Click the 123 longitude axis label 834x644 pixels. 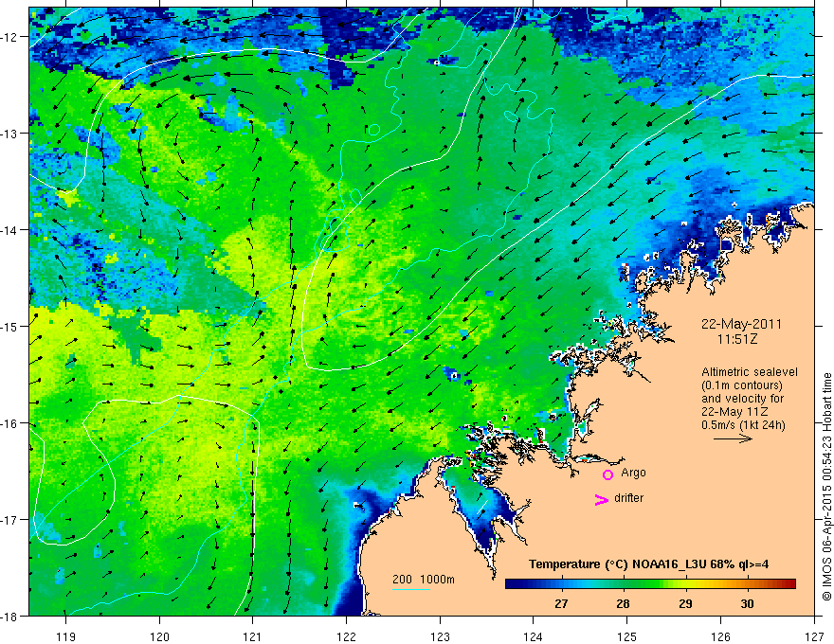(440, 636)
